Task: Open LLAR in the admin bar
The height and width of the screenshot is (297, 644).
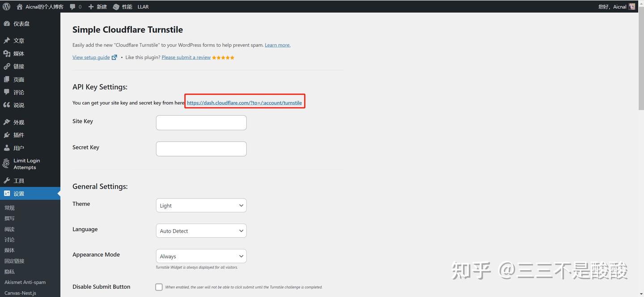Action: tap(143, 7)
